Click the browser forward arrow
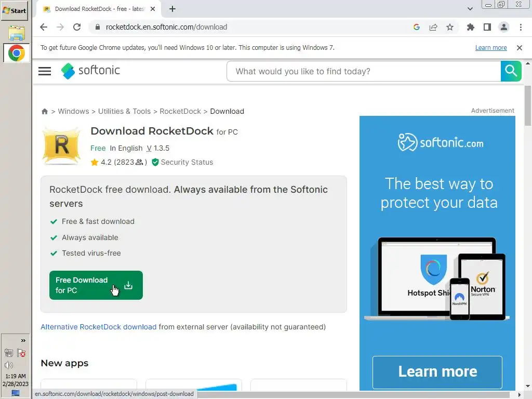Viewport: 532px width, 399px height. coord(60,27)
